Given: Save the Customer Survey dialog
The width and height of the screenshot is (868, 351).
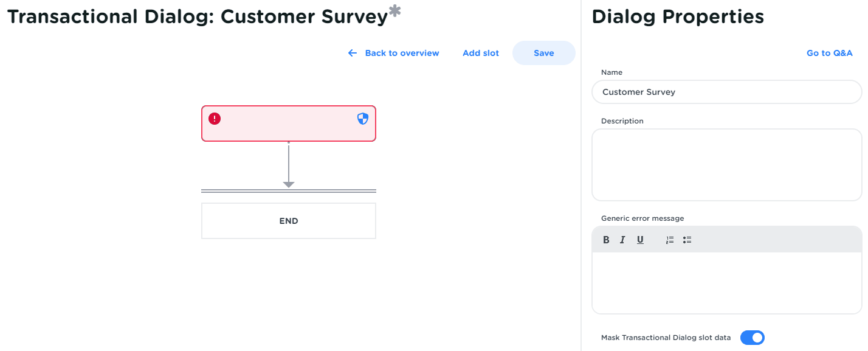Looking at the screenshot, I should pyautogui.click(x=543, y=53).
